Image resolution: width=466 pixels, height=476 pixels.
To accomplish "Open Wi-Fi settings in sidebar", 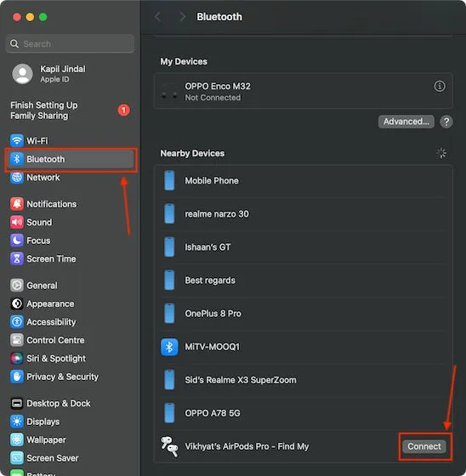I will (x=71, y=141).
